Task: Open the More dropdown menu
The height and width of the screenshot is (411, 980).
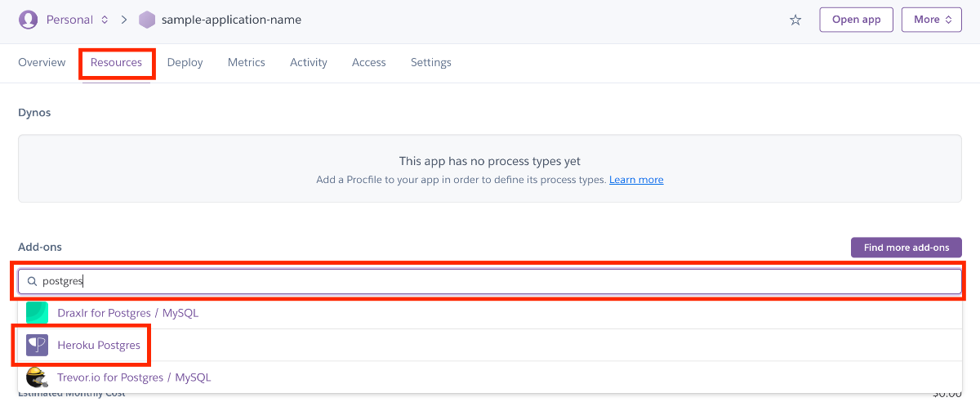Action: pyautogui.click(x=931, y=20)
